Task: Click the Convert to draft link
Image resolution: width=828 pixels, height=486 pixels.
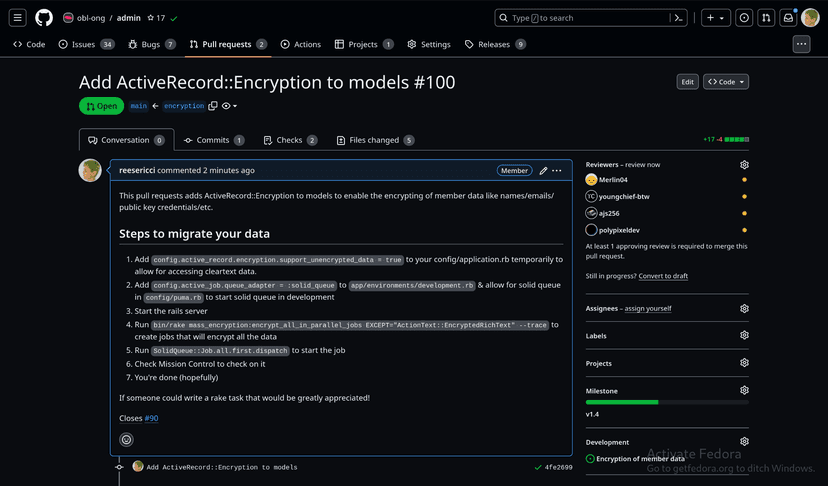Action: [x=663, y=276]
